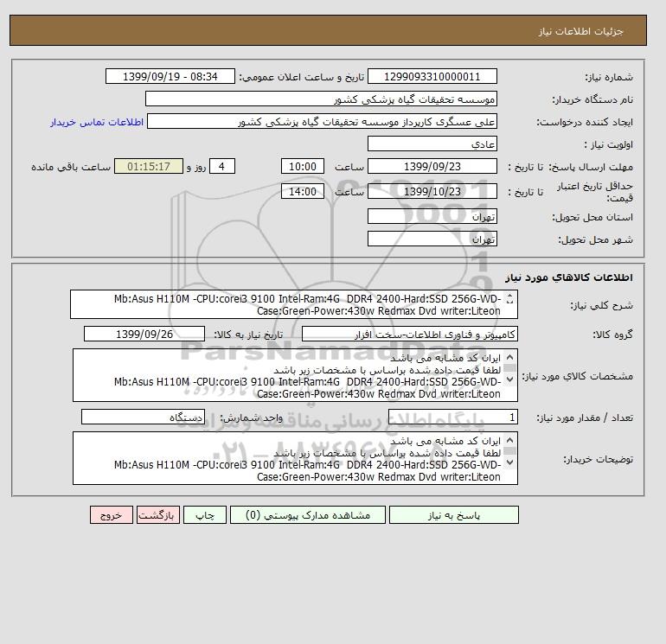666x644 pixels.
Task: Click the تاریخ نیاز به کالا label
Action: (x=248, y=335)
